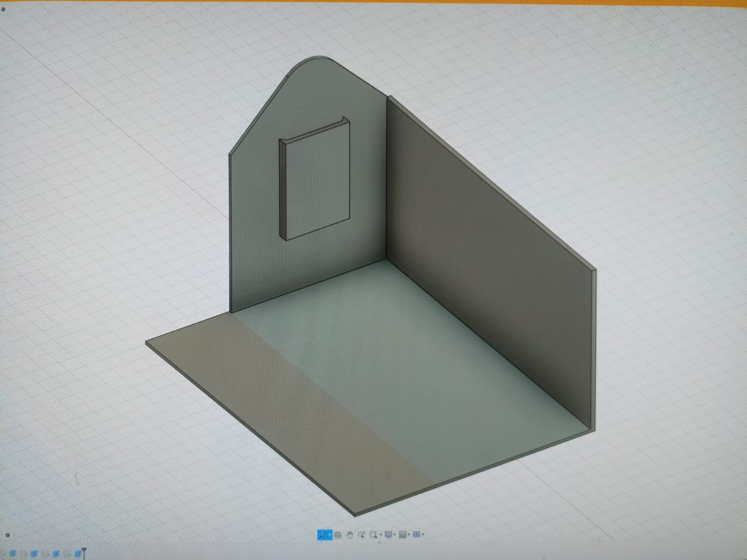This screenshot has height=560, width=747.
Task: Expand the Zoom Window options arrow
Action: (381, 535)
